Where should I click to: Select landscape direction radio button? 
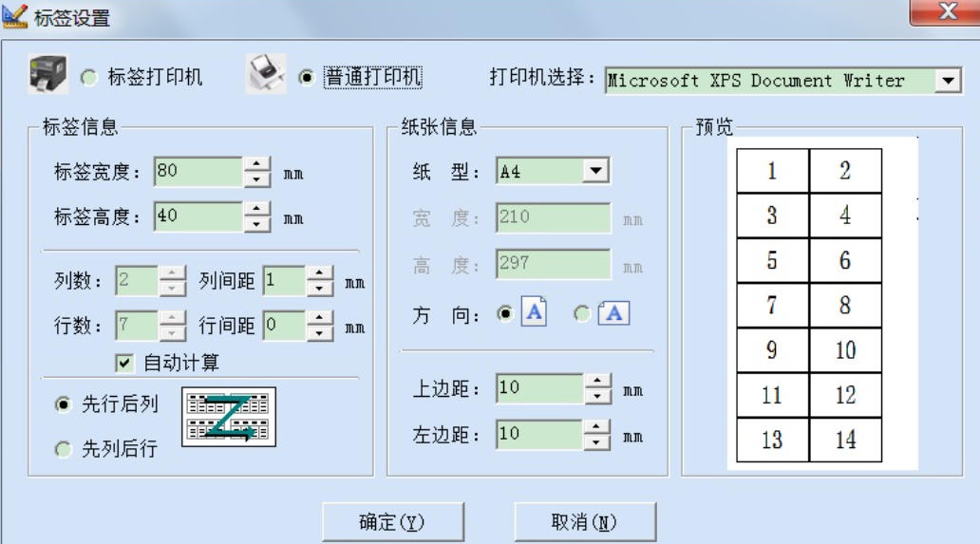[582, 313]
